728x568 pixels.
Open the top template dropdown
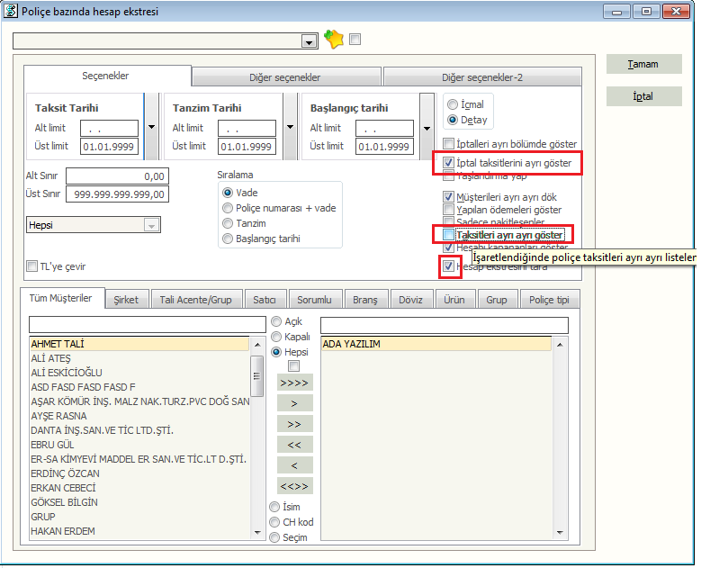coord(310,41)
